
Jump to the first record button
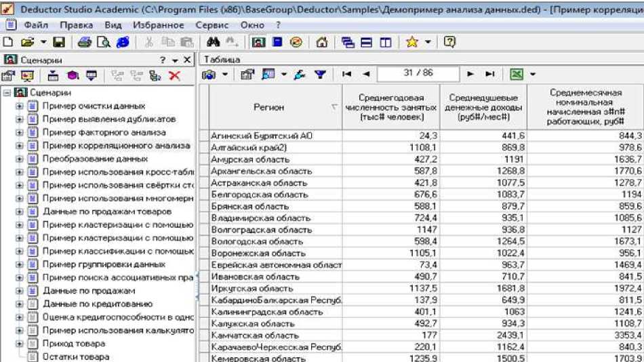coord(347,74)
